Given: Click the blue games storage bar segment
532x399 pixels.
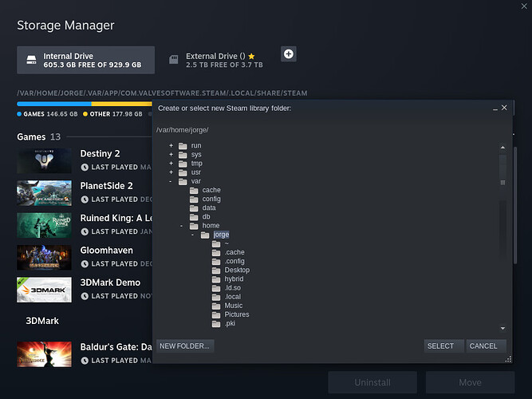Looking at the screenshot, I should click(x=54, y=104).
